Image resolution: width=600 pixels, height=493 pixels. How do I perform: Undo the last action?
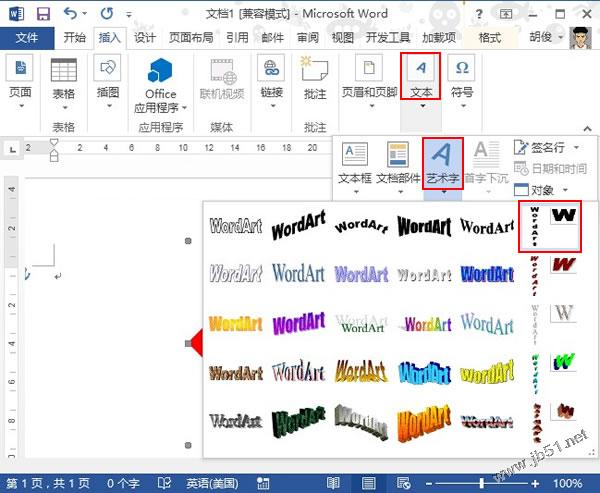(x=70, y=14)
